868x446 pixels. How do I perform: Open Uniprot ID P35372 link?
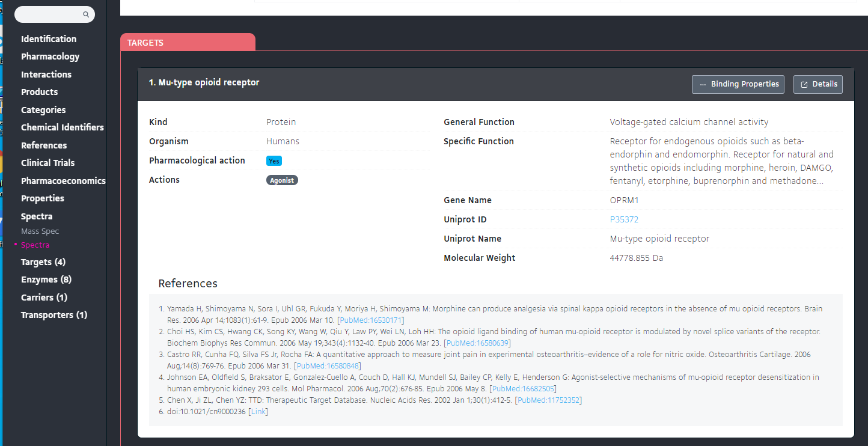[624, 219]
